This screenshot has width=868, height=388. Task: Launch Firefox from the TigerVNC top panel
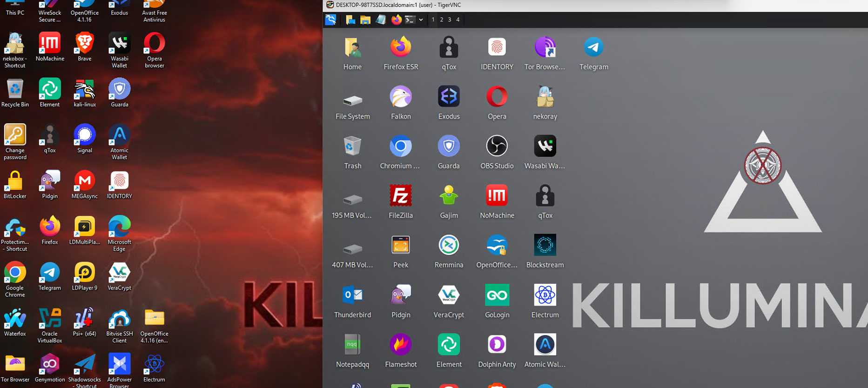tap(396, 20)
